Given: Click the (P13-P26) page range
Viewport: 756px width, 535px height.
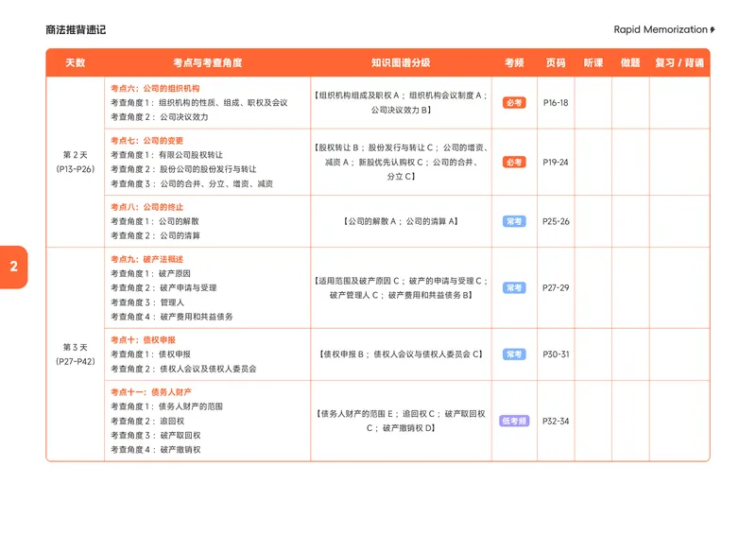Looking at the screenshot, I should tap(76, 169).
